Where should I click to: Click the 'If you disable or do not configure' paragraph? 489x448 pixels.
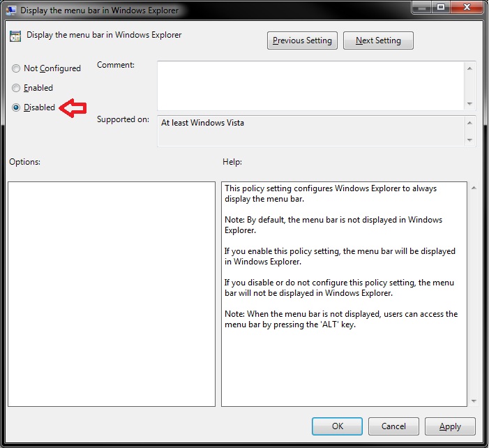tap(339, 288)
